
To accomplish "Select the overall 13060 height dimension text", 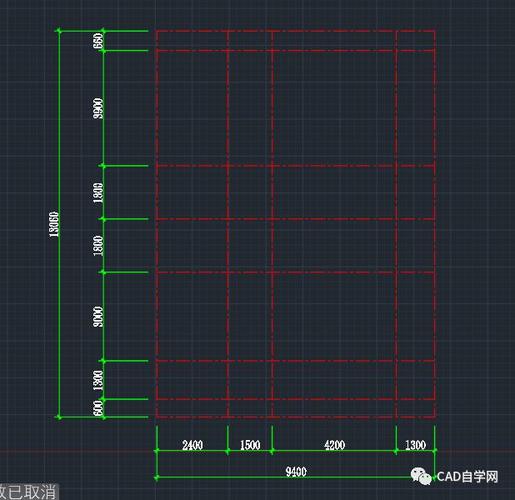I will click(55, 225).
